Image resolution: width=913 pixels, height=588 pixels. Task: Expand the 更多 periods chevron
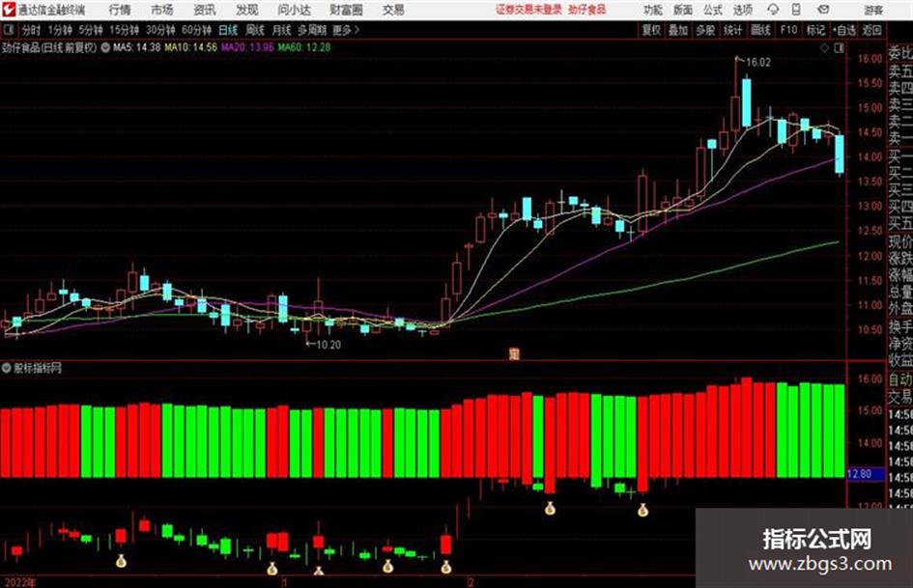pos(357,30)
